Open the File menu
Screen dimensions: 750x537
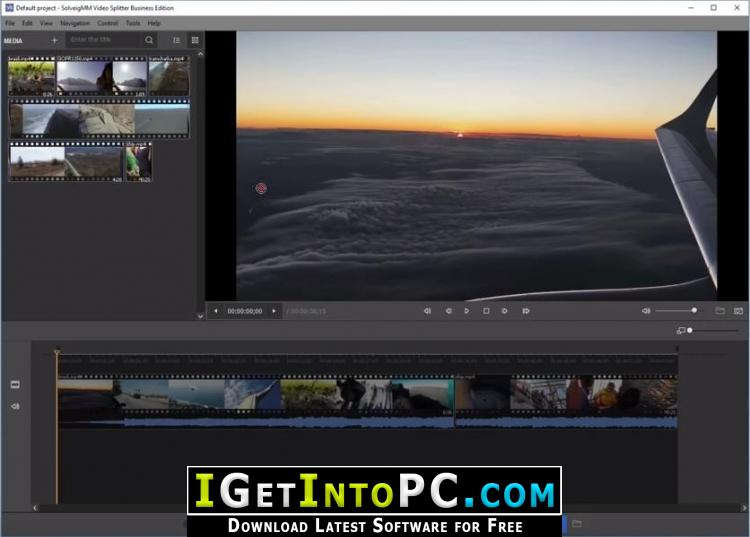click(10, 23)
